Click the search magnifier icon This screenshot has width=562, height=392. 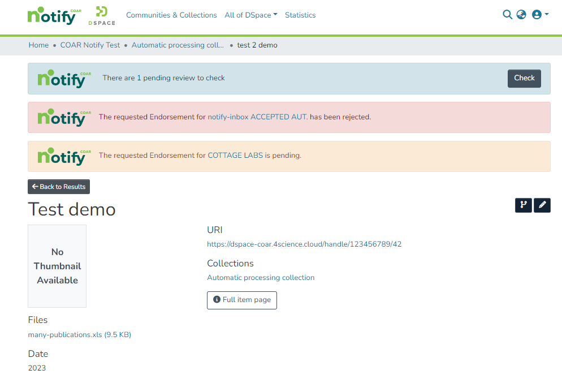click(507, 15)
